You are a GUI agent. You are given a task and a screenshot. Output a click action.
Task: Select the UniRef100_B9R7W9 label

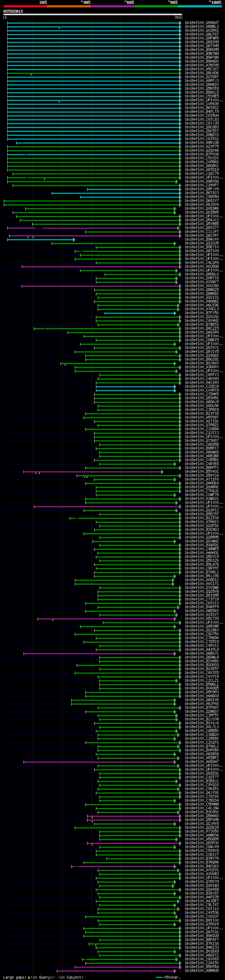[202, 53]
